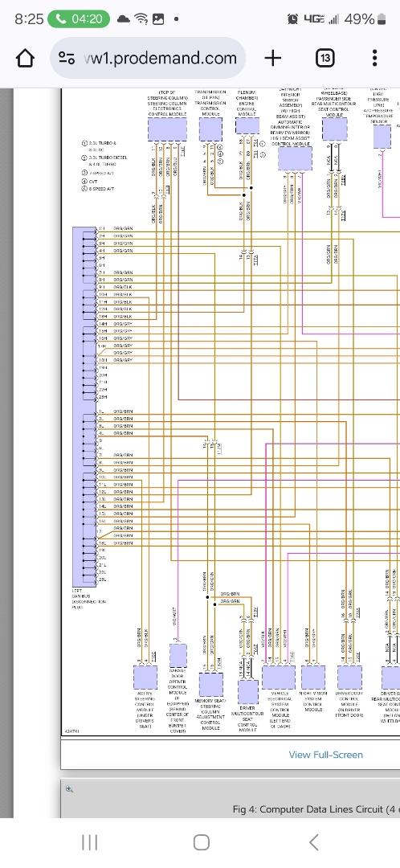
Task: Tap Night Vision System Control Module label
Action: click(x=313, y=702)
